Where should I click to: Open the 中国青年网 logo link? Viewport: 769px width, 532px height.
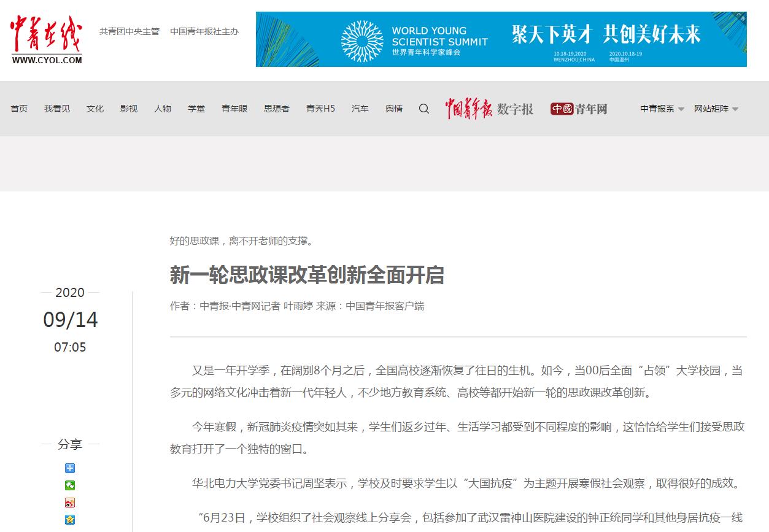point(579,109)
